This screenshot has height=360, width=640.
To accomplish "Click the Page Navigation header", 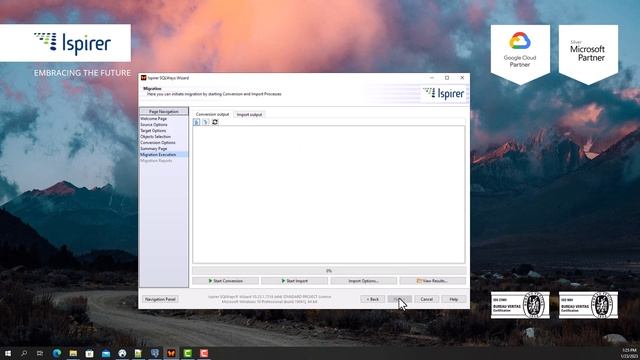I will 164,111.
